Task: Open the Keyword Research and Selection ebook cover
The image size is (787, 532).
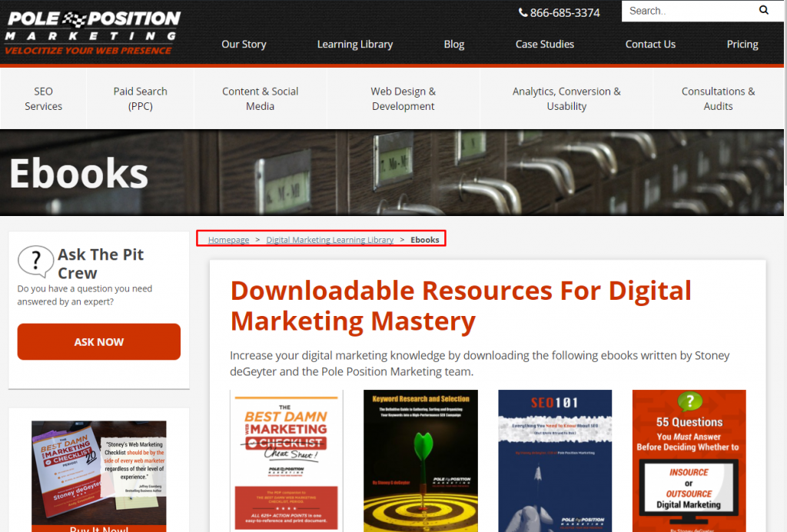Action: [420, 461]
